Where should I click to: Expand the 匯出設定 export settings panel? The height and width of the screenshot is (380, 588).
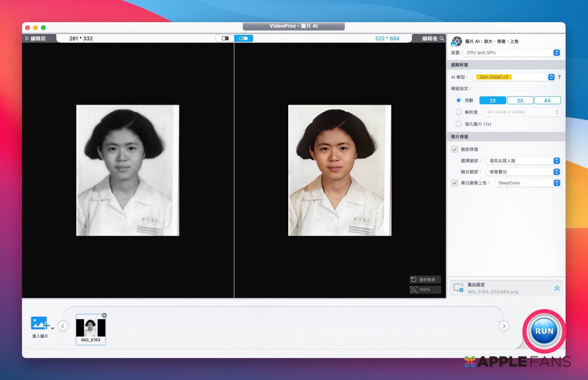point(557,288)
